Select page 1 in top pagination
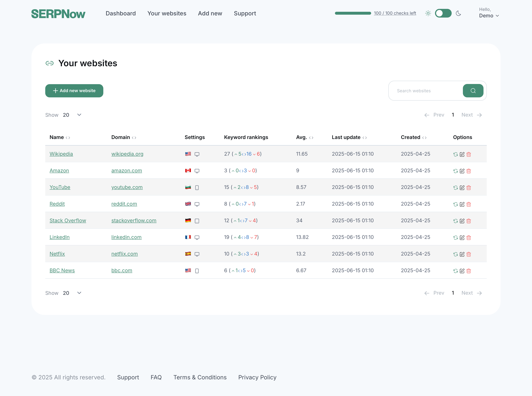532x396 pixels. [453, 115]
